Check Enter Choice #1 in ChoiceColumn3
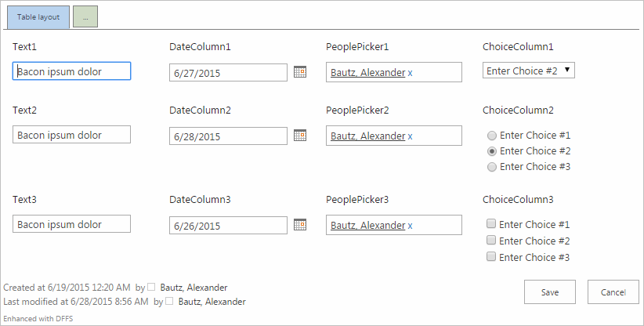 (491, 224)
